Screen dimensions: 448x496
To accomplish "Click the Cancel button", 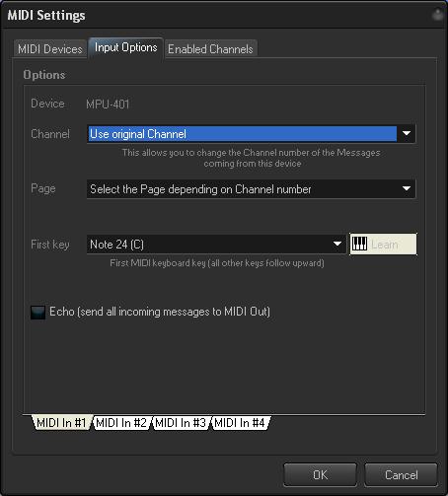I will click(x=402, y=474).
